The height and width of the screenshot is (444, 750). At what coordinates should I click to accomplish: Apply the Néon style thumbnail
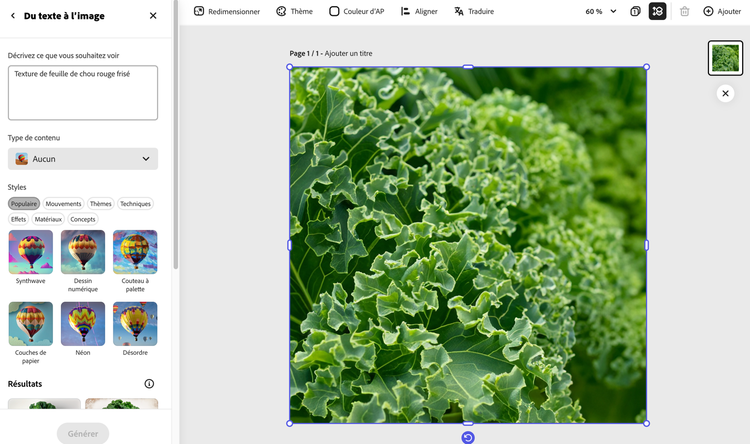click(83, 324)
